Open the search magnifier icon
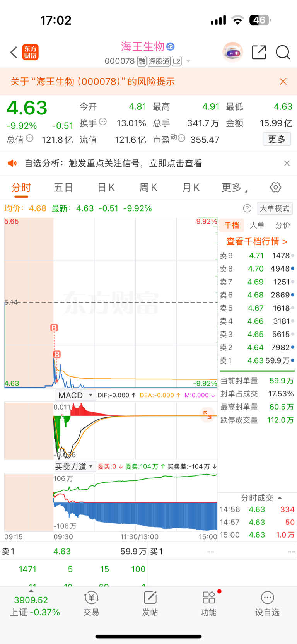This screenshot has height=644, width=297. tap(283, 52)
